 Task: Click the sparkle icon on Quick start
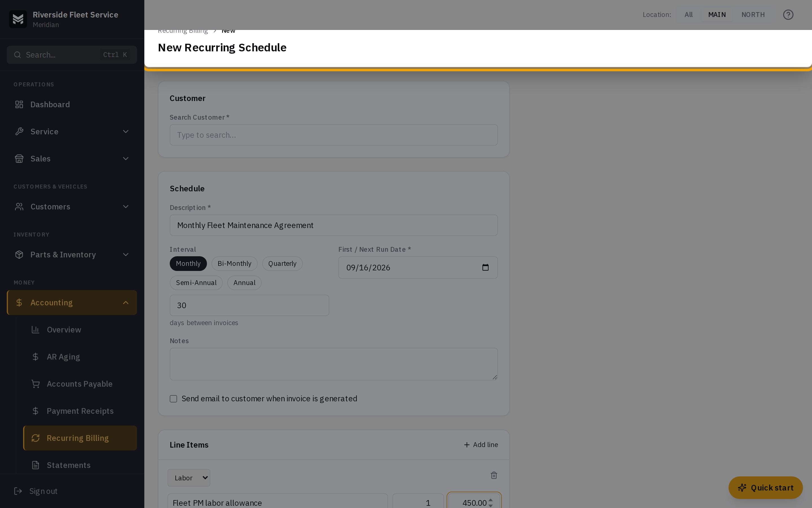742,487
